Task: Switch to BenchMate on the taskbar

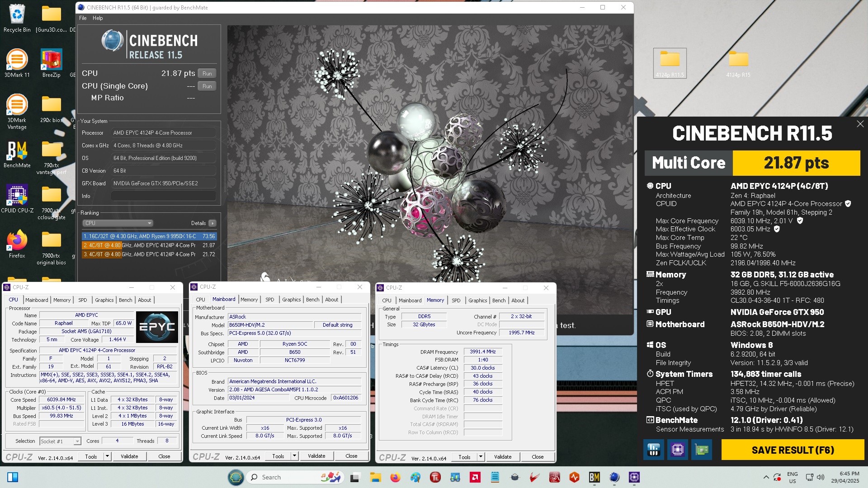Action: click(594, 477)
